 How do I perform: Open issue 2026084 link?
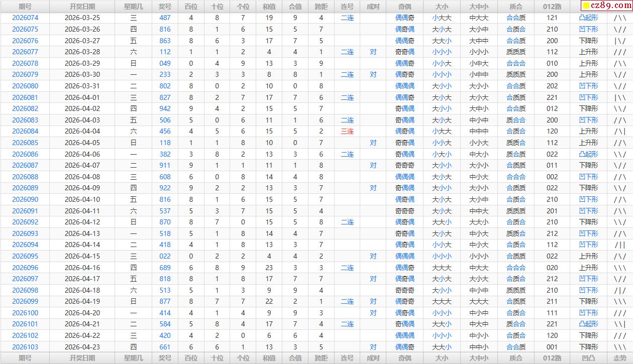[25, 131]
